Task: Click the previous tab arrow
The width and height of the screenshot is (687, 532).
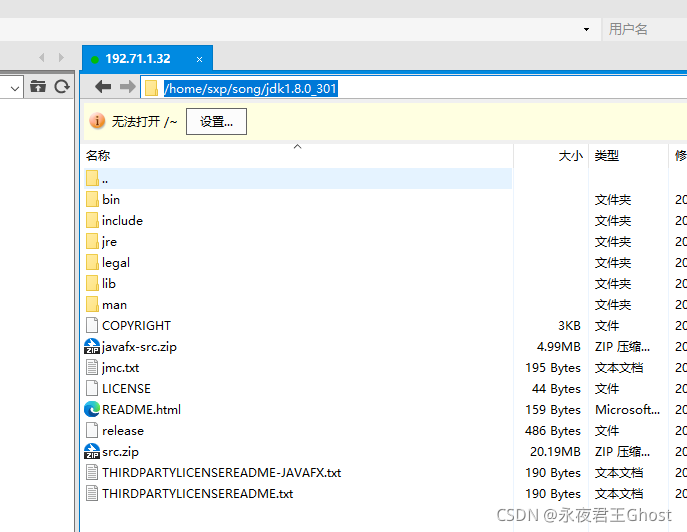Action: [42, 57]
